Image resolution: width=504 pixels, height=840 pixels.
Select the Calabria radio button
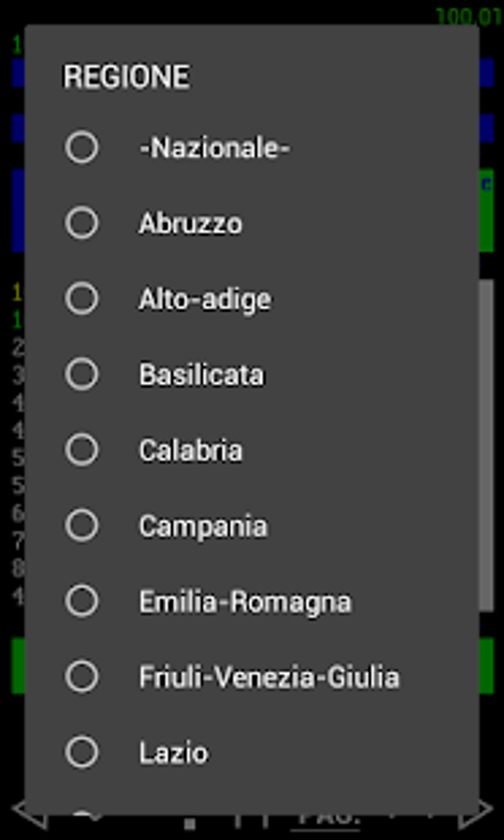pos(82,450)
